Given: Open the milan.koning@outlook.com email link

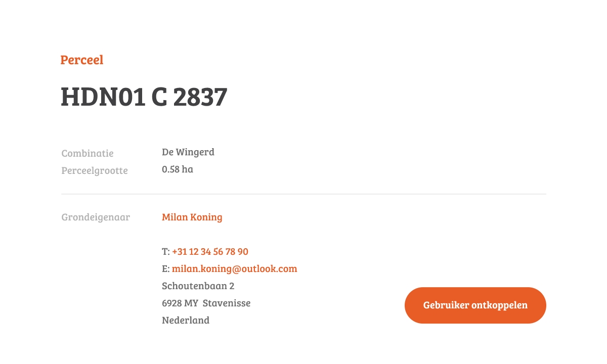Looking at the screenshot, I should [235, 269].
